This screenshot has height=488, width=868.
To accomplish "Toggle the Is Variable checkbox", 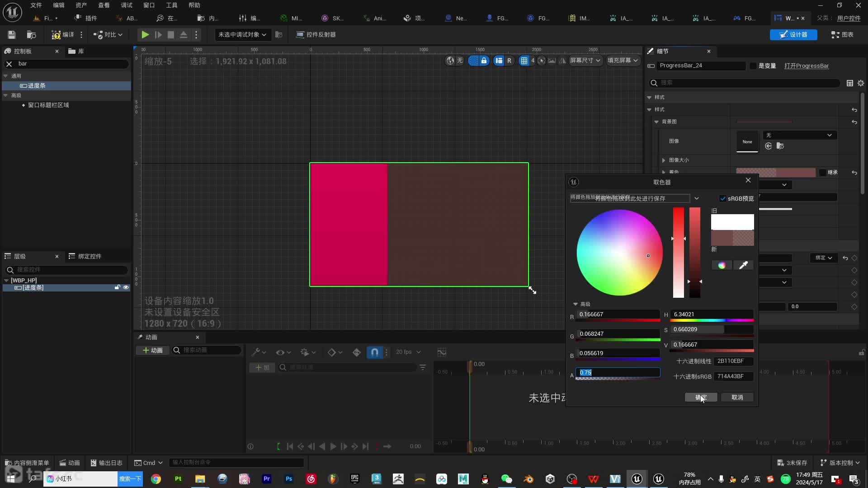I will click(753, 66).
